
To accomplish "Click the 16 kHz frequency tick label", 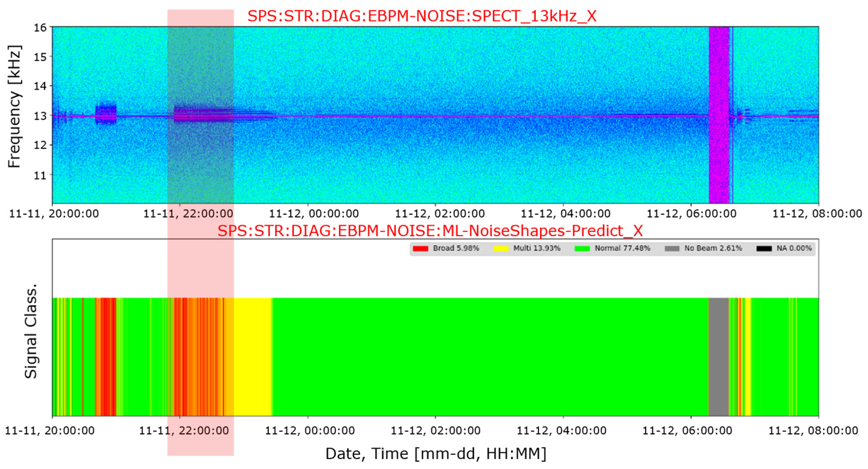I will click(40, 28).
